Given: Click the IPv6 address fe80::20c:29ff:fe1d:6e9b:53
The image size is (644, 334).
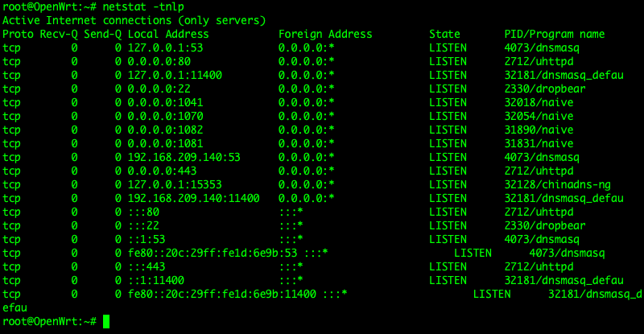Looking at the screenshot, I should [212, 253].
